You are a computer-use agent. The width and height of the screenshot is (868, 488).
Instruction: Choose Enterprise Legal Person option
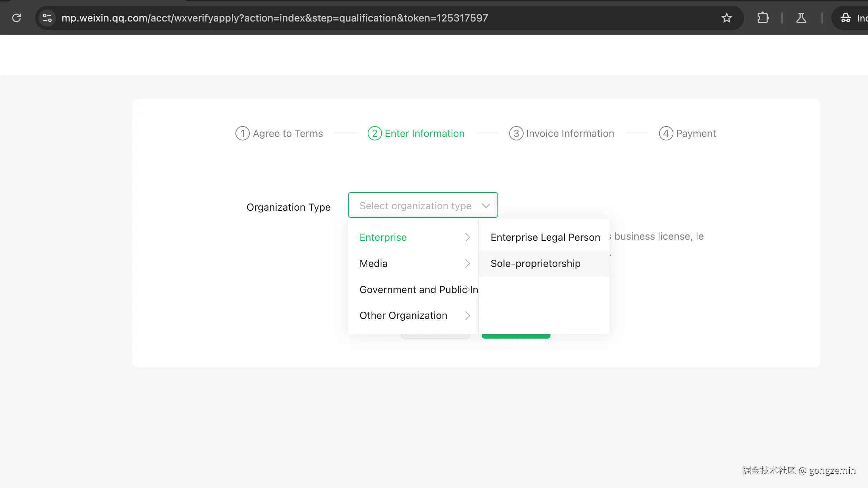pos(545,238)
